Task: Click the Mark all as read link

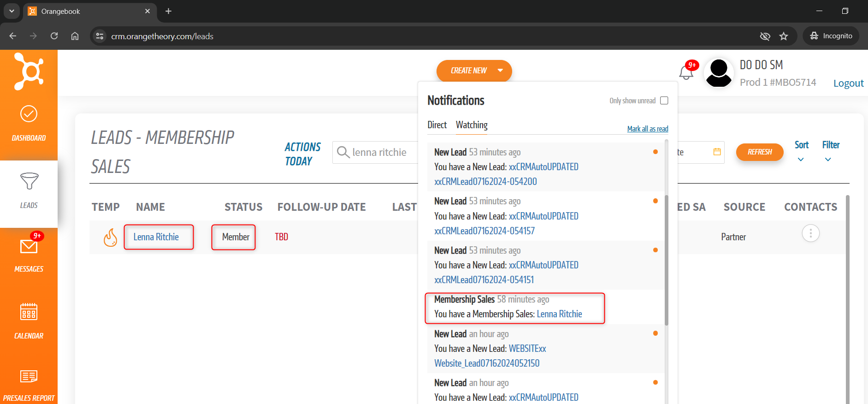Action: pyautogui.click(x=648, y=129)
